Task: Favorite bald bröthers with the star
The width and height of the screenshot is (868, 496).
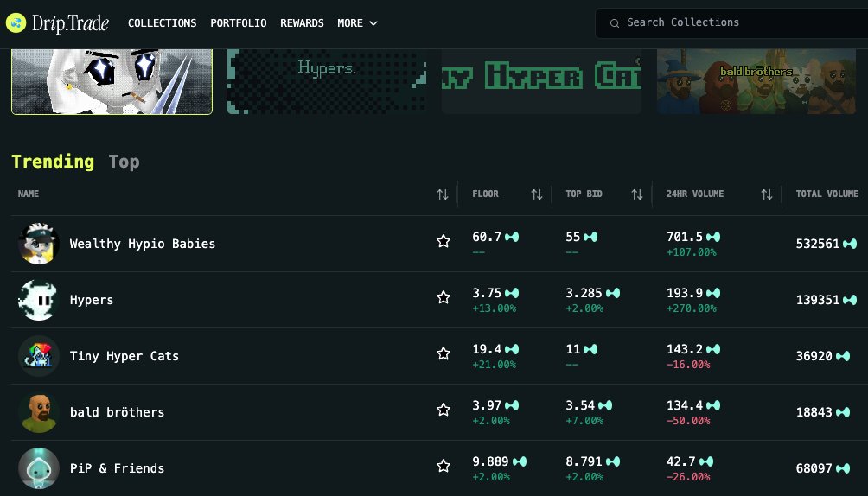Action: pos(444,410)
